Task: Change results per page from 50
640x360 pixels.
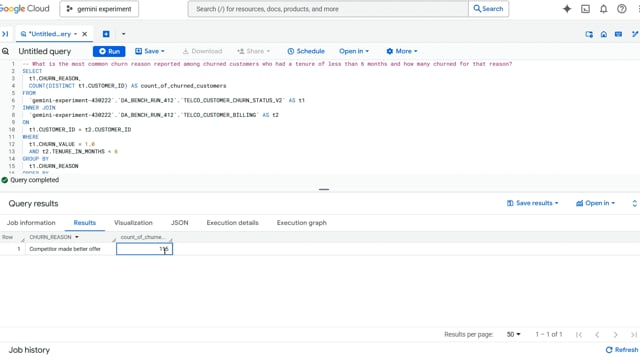Action: (x=513, y=334)
